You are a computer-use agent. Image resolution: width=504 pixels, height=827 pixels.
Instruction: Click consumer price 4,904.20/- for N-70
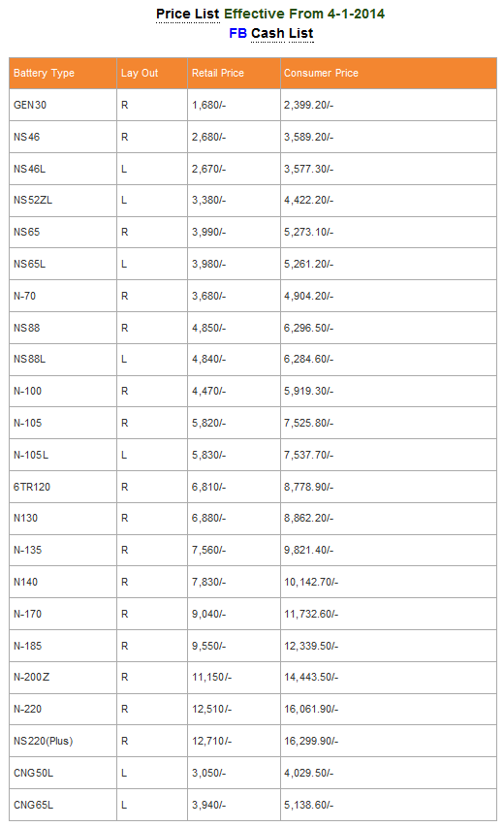point(309,296)
